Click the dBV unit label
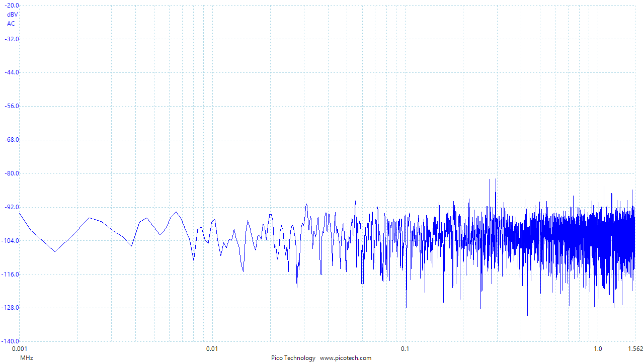Image resolution: width=644 pixels, height=362 pixels. [12, 15]
